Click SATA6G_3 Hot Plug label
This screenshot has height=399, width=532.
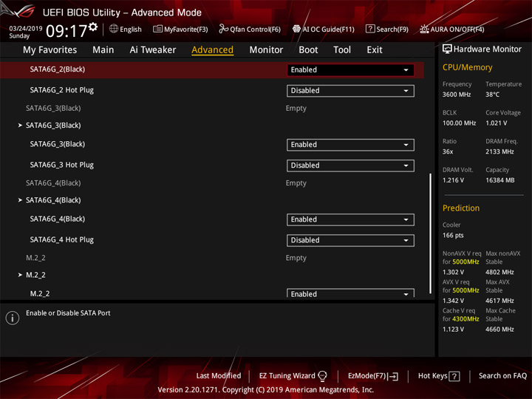(62, 165)
